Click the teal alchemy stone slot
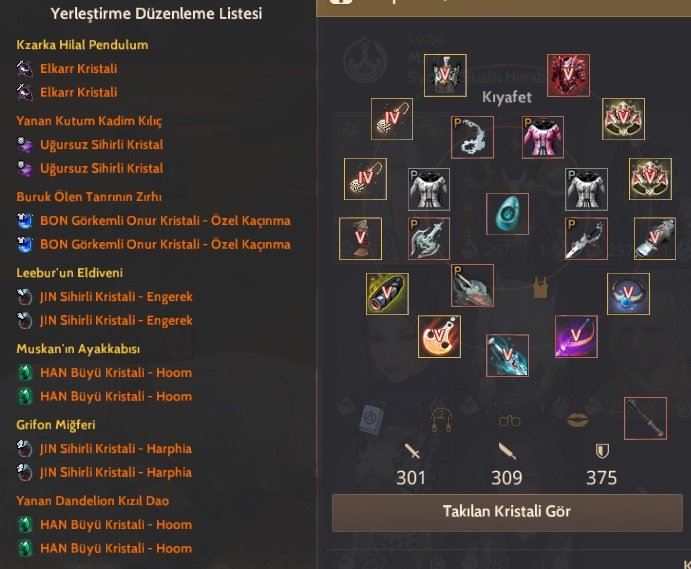Viewport: 691px width, 569px height. click(507, 214)
